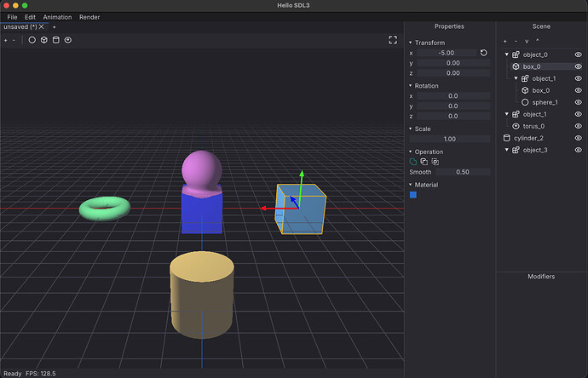Add a cylinder primitive from viewport toolbar
The width and height of the screenshot is (588, 378).
tap(56, 40)
